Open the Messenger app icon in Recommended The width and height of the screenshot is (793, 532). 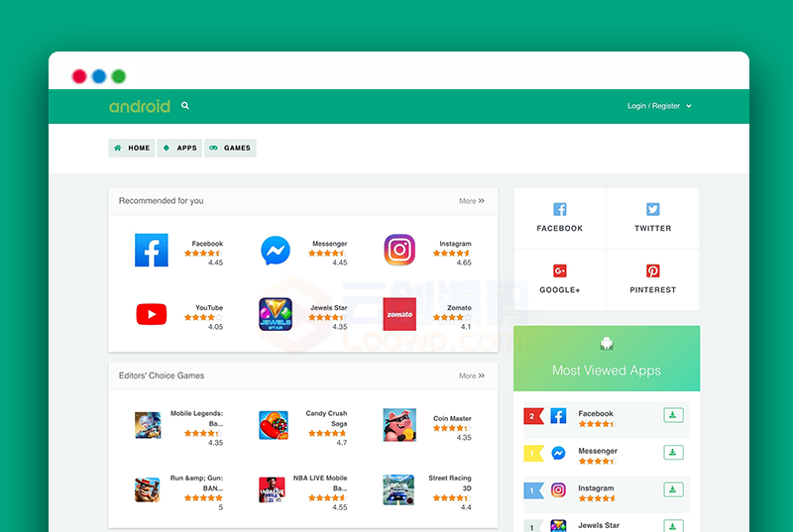click(276, 250)
